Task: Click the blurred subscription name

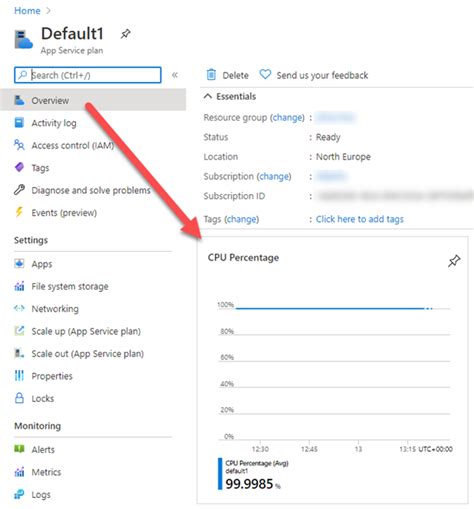Action: coord(331,176)
